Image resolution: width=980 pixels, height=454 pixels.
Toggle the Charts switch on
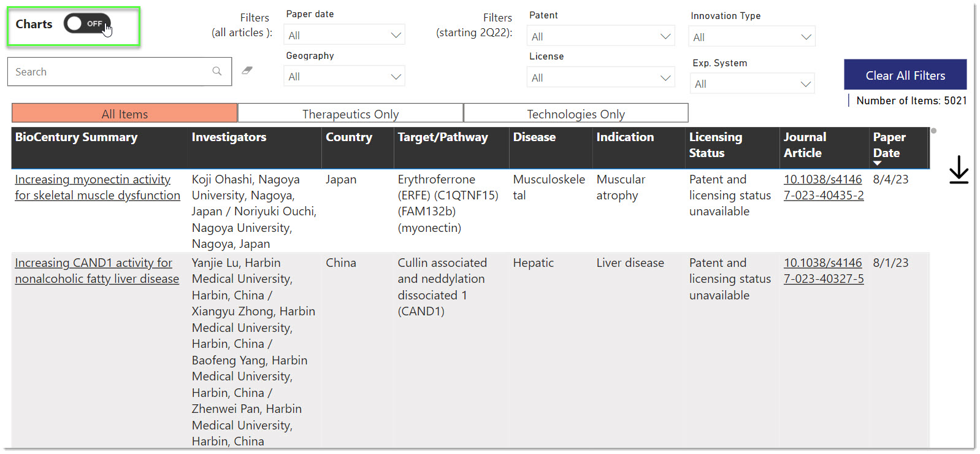pyautogui.click(x=87, y=24)
